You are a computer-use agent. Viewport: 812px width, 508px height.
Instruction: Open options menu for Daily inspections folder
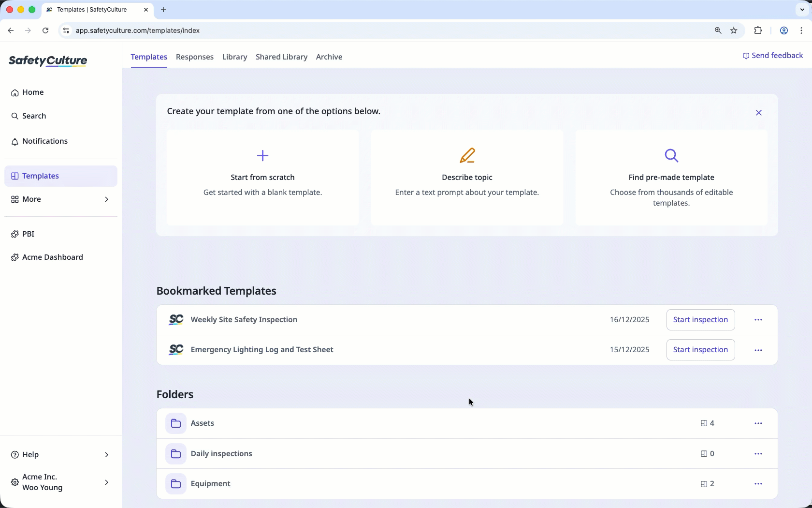click(758, 454)
